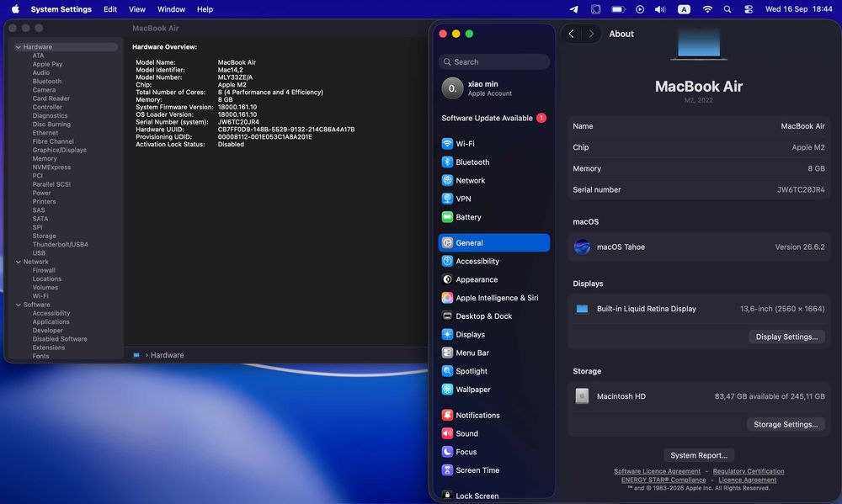Screen dimensions: 842x504
Task: Open the Help menu
Action: (205, 9)
